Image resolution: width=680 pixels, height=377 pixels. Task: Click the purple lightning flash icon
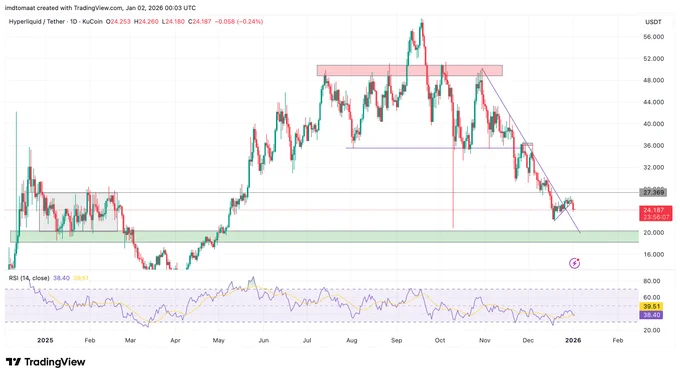tap(574, 263)
